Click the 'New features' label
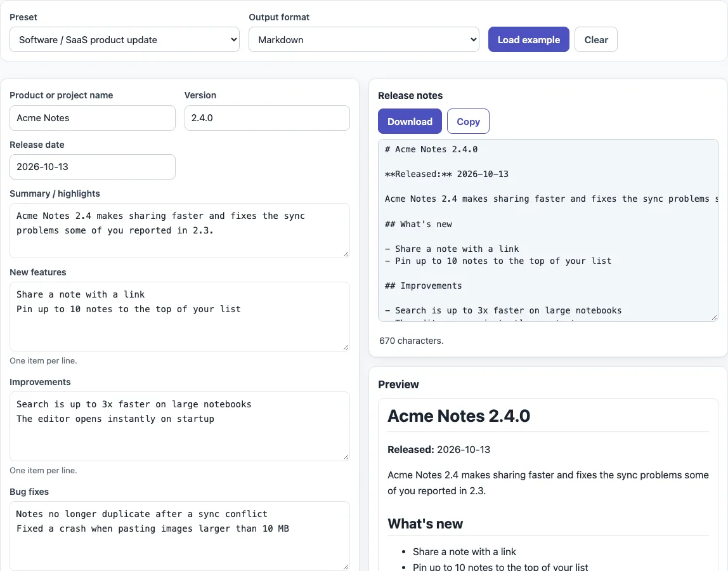The image size is (728, 571). [38, 272]
